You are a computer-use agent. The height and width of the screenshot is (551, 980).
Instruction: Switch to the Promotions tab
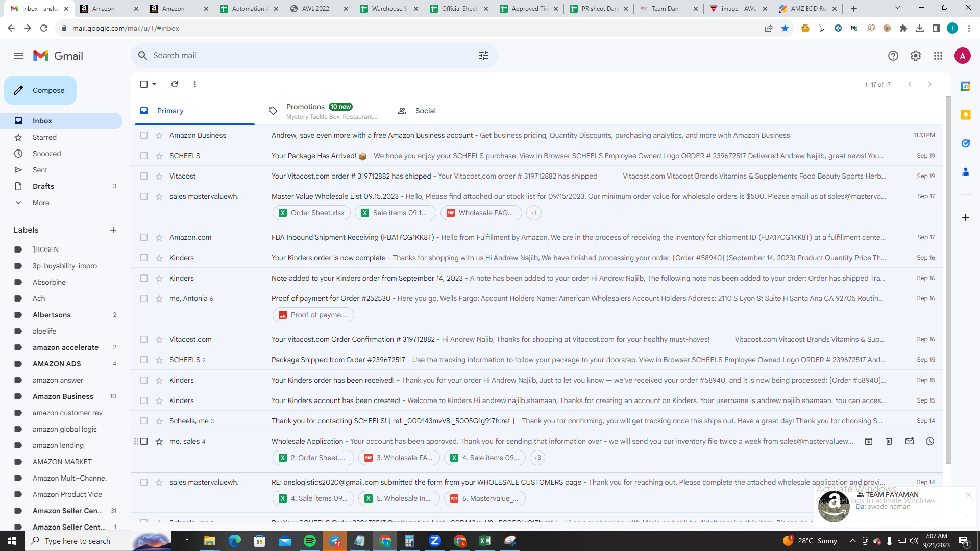tap(324, 111)
